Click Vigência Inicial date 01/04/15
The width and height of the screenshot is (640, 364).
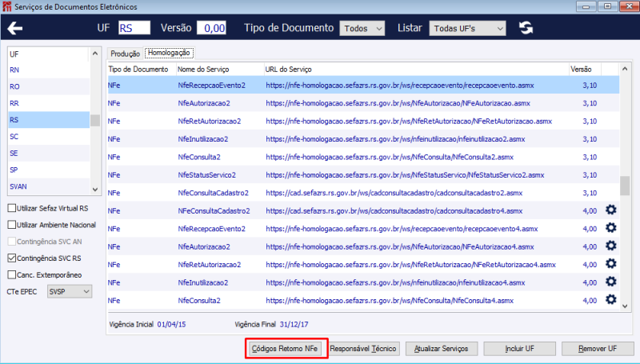click(171, 325)
